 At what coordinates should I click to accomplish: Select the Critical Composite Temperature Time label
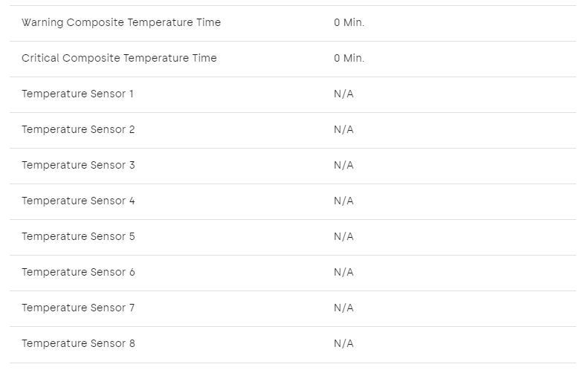point(119,59)
